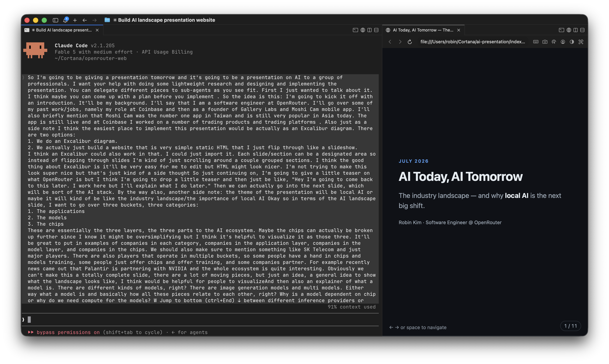The image size is (609, 364).
Task: Close the 'Build AI landscape present...' tab
Action: pos(97,30)
